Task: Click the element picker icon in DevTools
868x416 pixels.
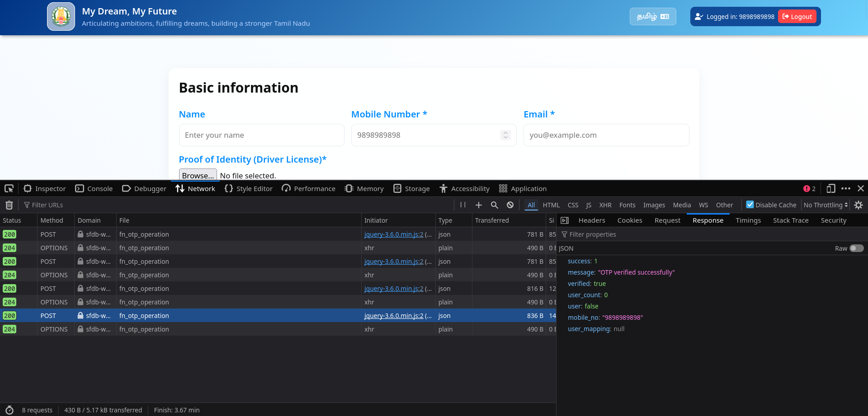Action: (9, 189)
